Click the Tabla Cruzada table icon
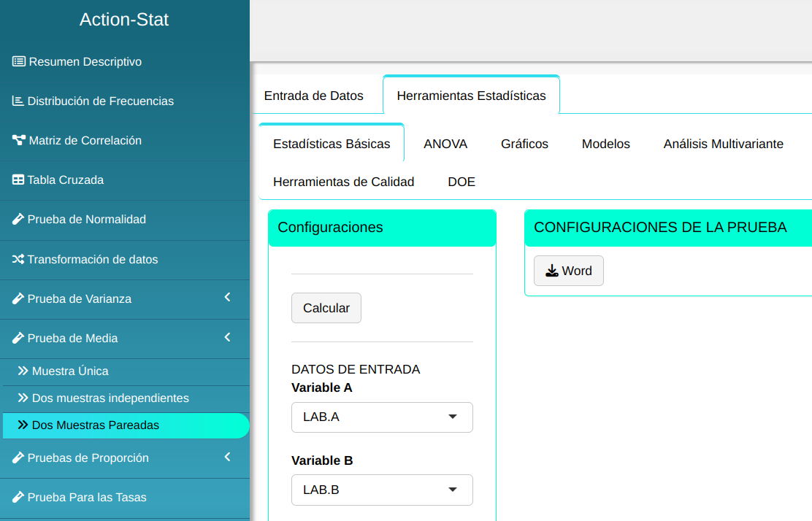 (18, 180)
